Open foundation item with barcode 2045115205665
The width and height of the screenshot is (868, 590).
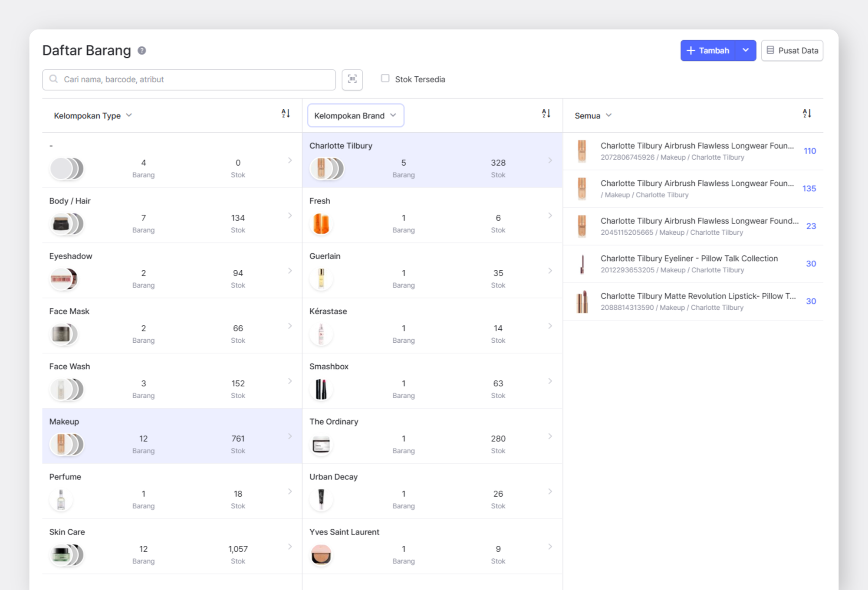pos(693,226)
